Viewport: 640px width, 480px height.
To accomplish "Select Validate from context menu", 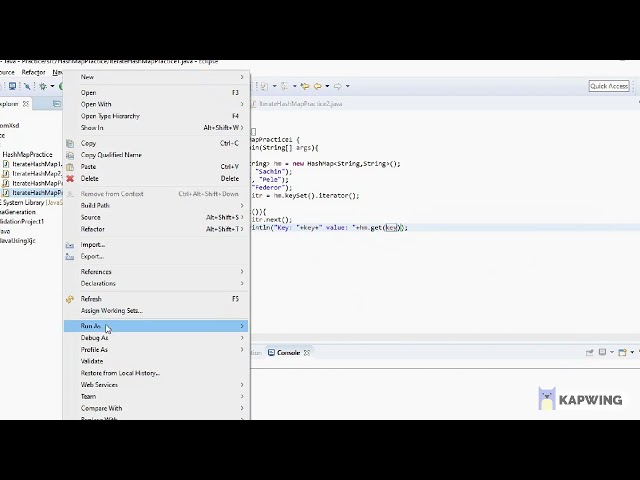I will 156,362.
